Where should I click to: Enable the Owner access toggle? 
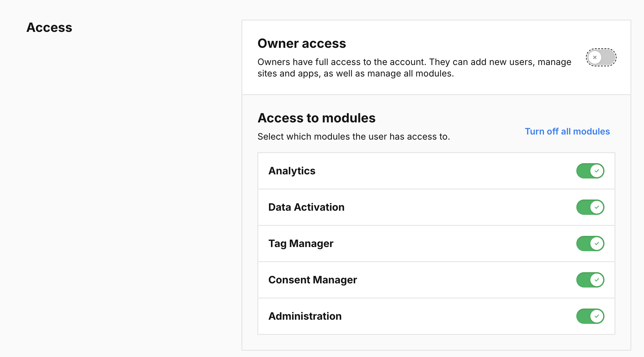coord(601,57)
